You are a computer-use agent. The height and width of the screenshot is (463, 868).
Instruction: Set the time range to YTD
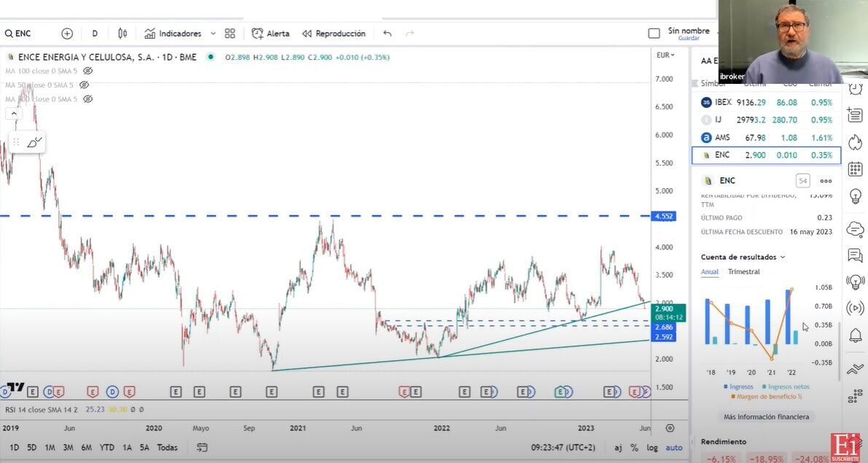107,448
